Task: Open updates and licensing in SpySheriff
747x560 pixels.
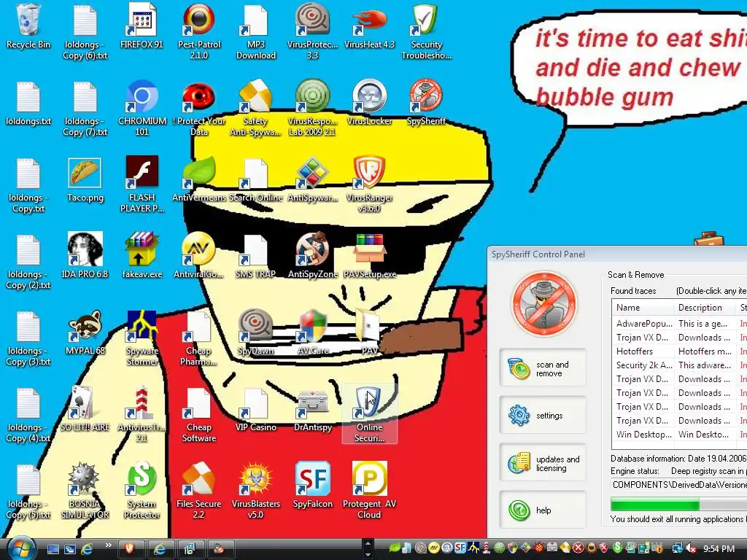Action: [x=543, y=463]
